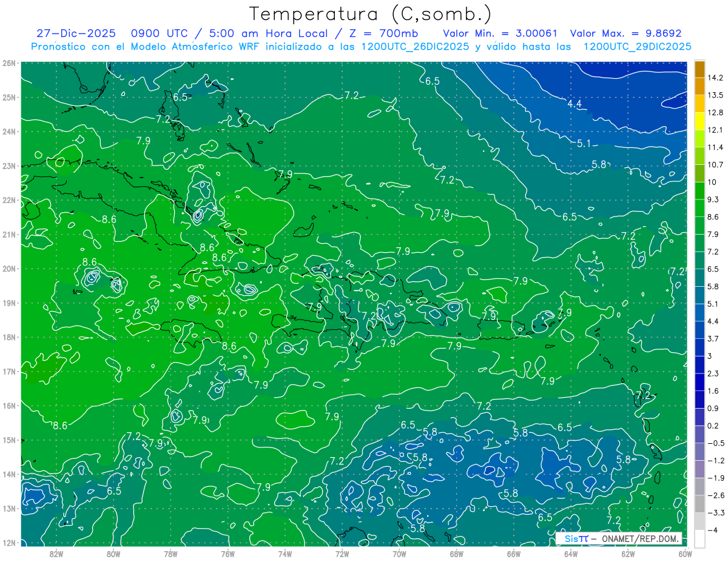
Task: Click the '24N' latitude axis label
Action: point(9,132)
